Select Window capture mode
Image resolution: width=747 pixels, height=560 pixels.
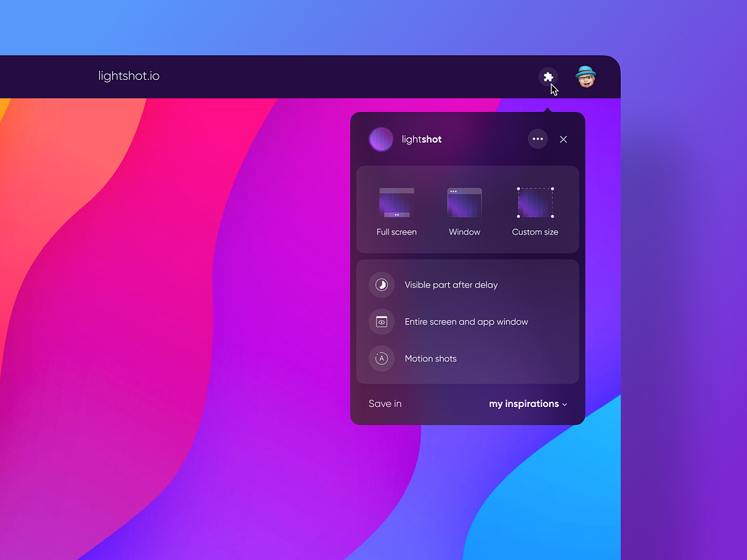[x=464, y=211]
